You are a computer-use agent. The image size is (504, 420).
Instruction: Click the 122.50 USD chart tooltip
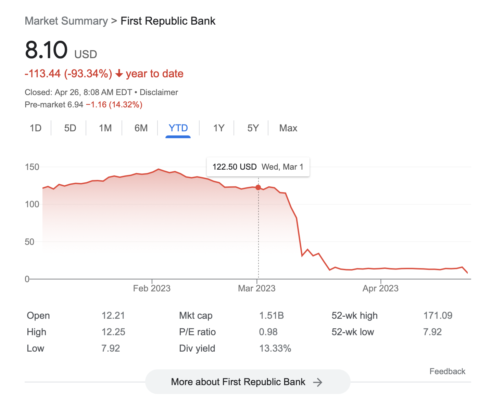click(258, 167)
